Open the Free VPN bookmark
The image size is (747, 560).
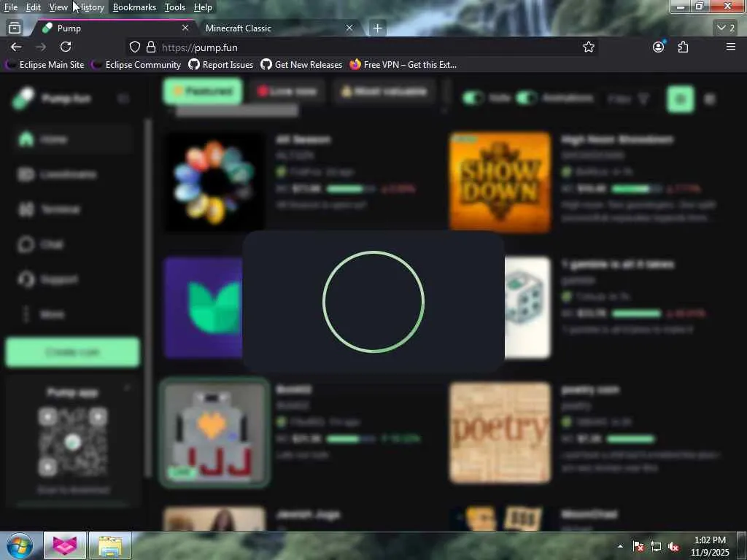pyautogui.click(x=403, y=64)
